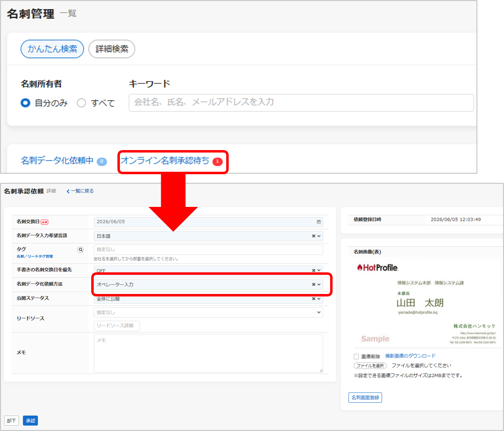This screenshot has height=431, width=504.
Task: Go back via 一覧に戻る link
Action: click(80, 191)
